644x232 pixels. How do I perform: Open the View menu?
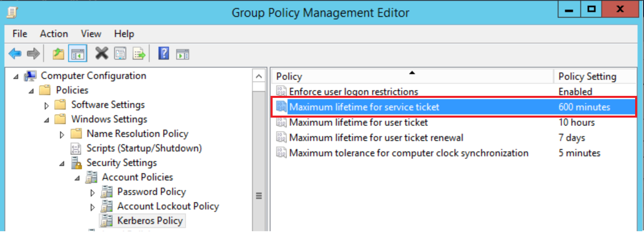[91, 34]
